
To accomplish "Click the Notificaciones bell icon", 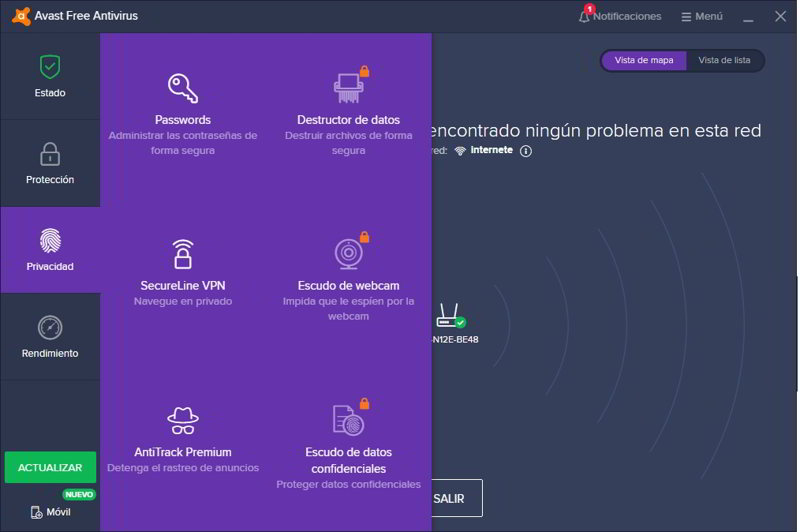I will tap(584, 16).
